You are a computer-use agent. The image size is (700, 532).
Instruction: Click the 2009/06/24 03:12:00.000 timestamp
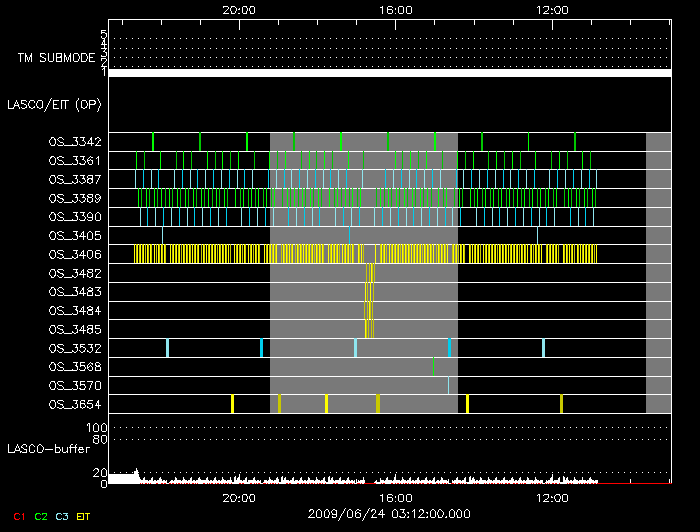pos(389,514)
